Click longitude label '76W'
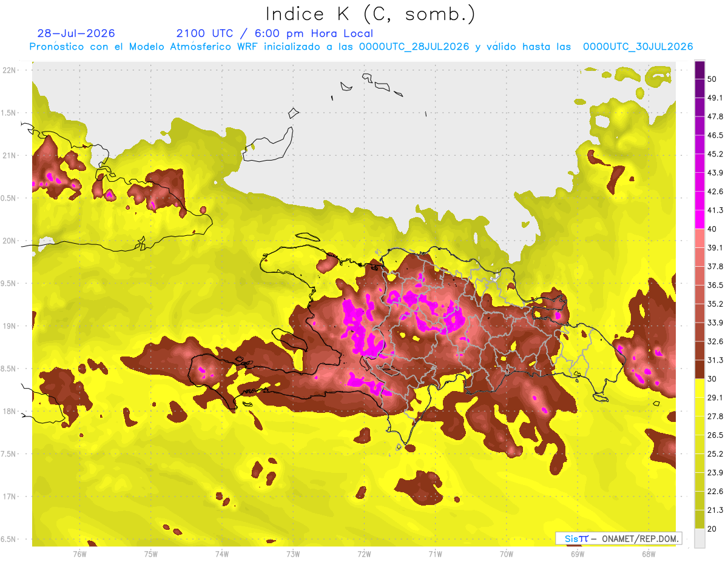Screen dimensions: 728x562 point(80,554)
